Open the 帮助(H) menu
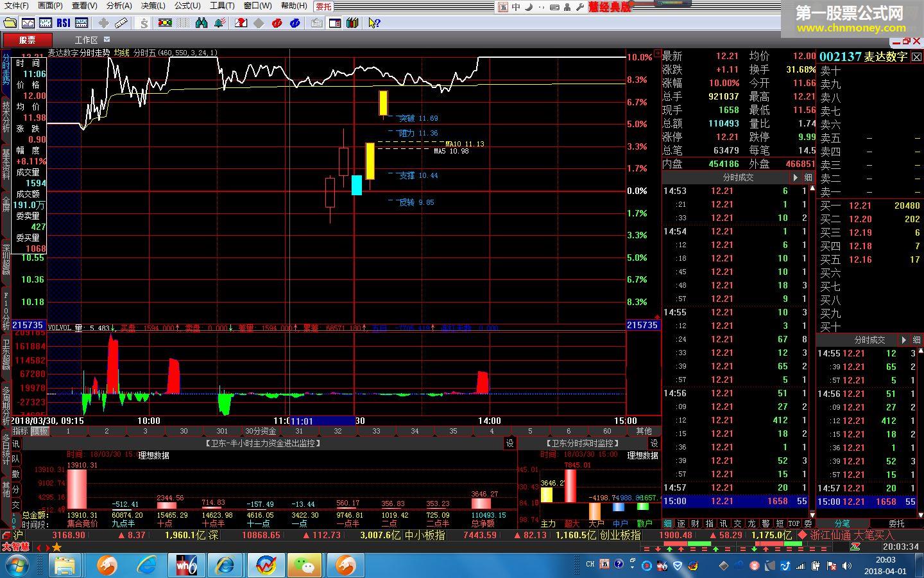Viewport: 924px width, 578px height. point(294,6)
